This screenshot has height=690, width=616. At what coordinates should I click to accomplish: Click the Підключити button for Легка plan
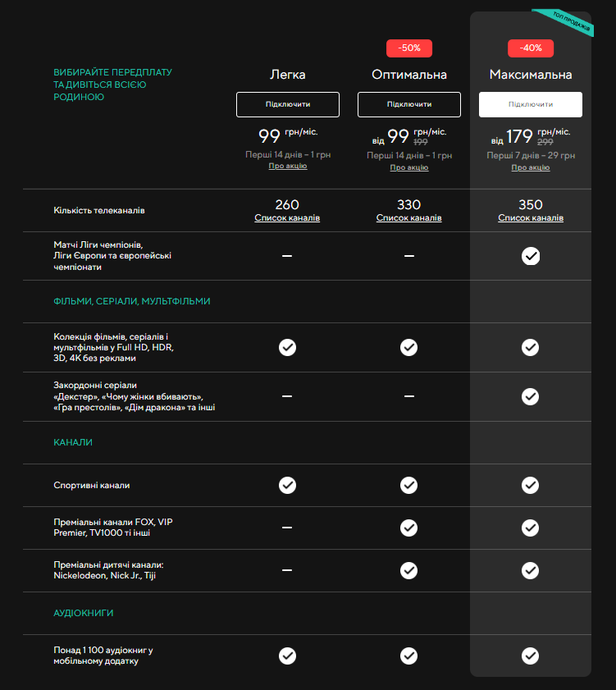click(287, 104)
